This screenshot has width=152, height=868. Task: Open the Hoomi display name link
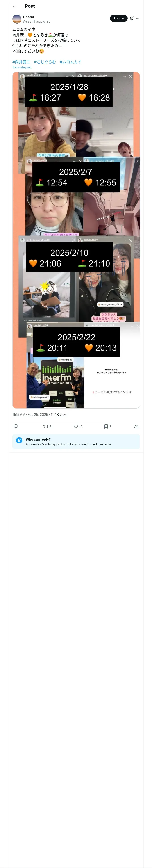tap(28, 17)
